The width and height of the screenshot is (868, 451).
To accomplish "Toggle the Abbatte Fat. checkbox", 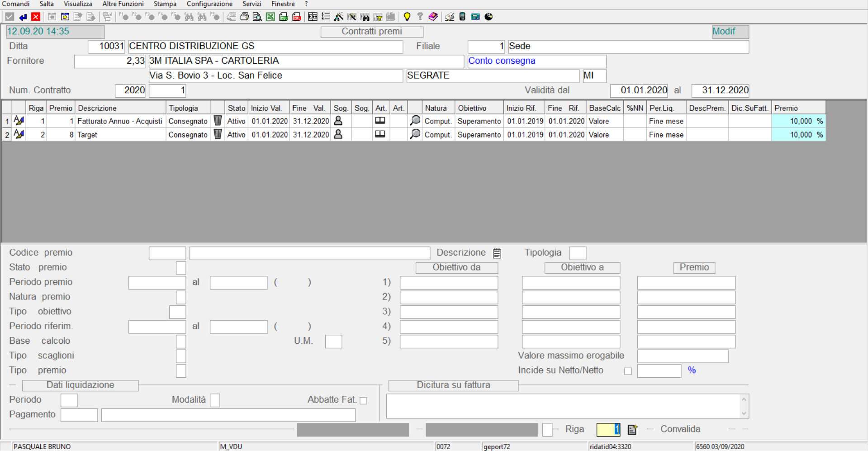I will (363, 400).
